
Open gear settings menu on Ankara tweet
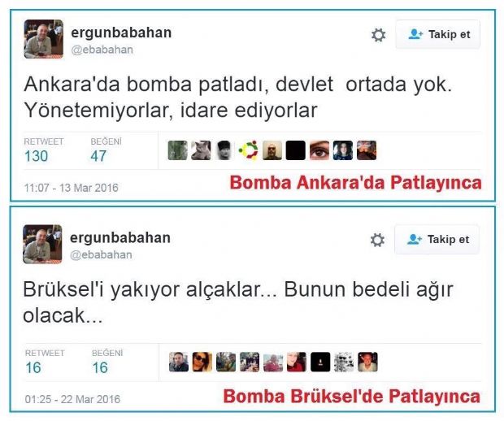point(378,35)
